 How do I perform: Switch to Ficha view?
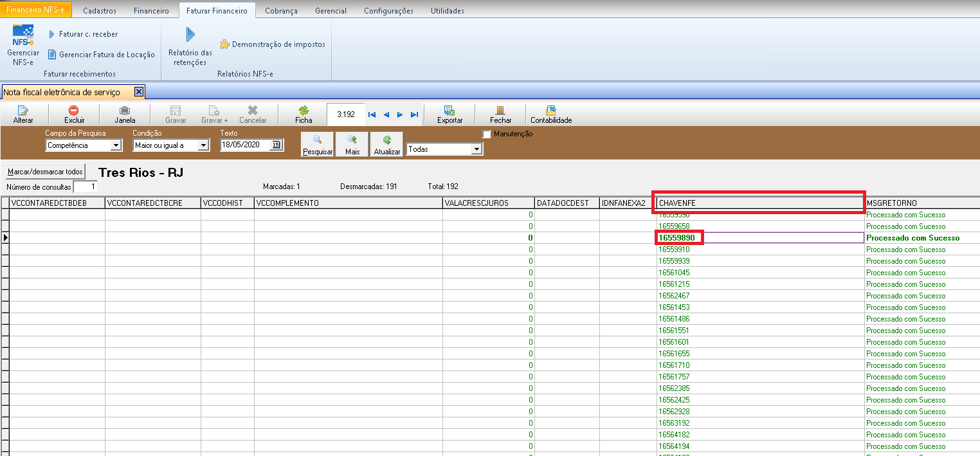304,114
